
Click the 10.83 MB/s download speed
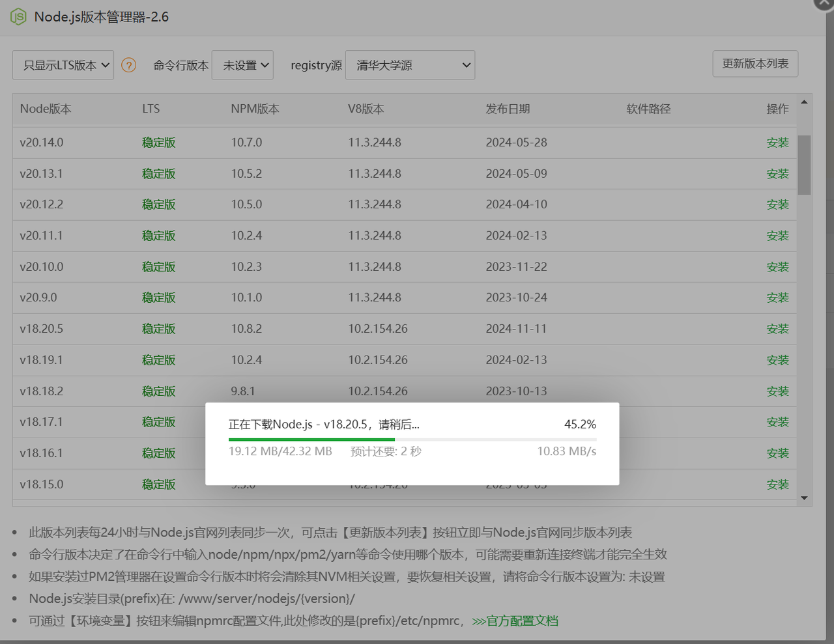click(x=566, y=451)
